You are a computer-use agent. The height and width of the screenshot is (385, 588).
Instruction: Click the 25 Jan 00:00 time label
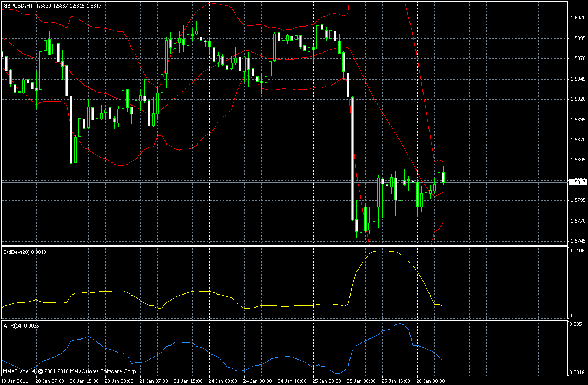pos(327,381)
